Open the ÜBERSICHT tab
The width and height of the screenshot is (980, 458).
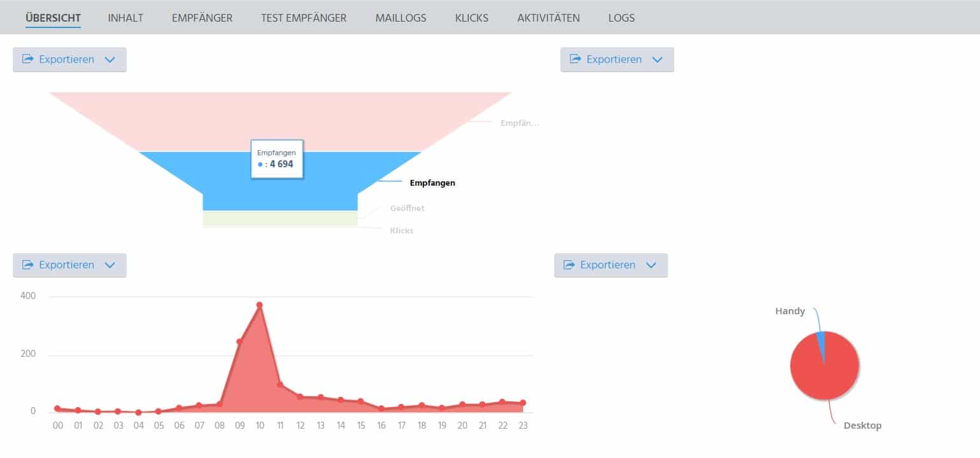tap(53, 18)
